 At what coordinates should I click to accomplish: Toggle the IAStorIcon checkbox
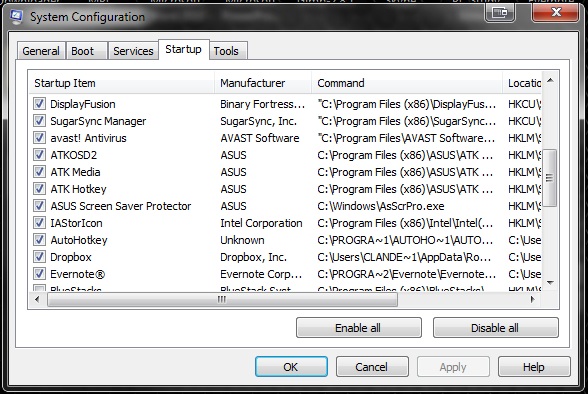point(39,223)
